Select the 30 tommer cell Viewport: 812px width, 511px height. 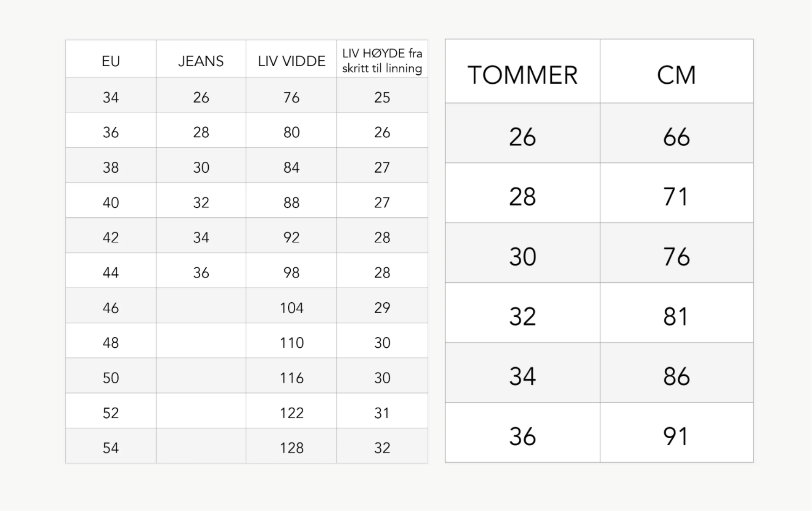[523, 253]
